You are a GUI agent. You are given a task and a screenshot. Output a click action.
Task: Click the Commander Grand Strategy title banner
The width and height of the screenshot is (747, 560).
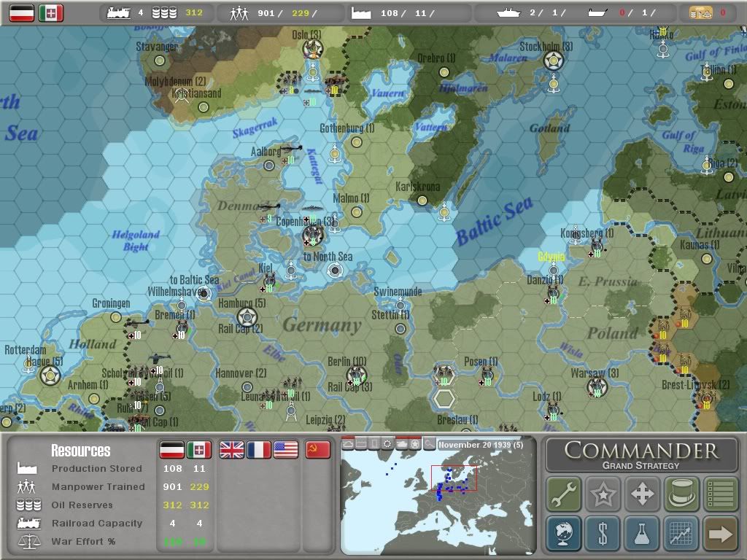pos(642,455)
